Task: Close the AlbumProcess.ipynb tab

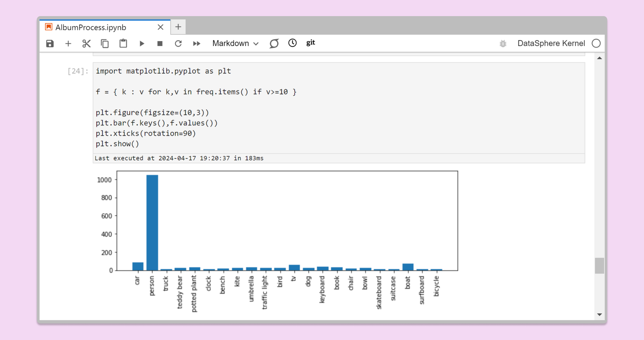Action: 161,27
